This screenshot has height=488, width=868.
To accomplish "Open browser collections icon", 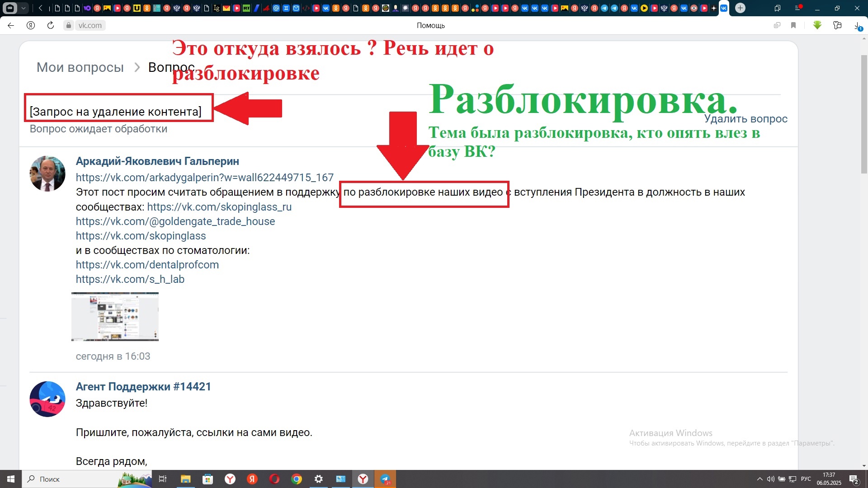I will 837,25.
